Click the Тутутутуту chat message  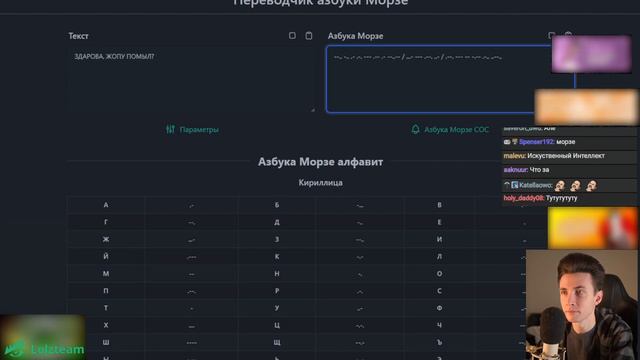(562, 198)
